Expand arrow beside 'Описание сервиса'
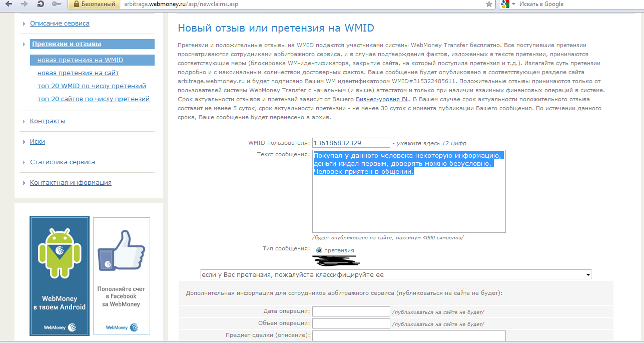The width and height of the screenshot is (644, 343). pyautogui.click(x=24, y=24)
